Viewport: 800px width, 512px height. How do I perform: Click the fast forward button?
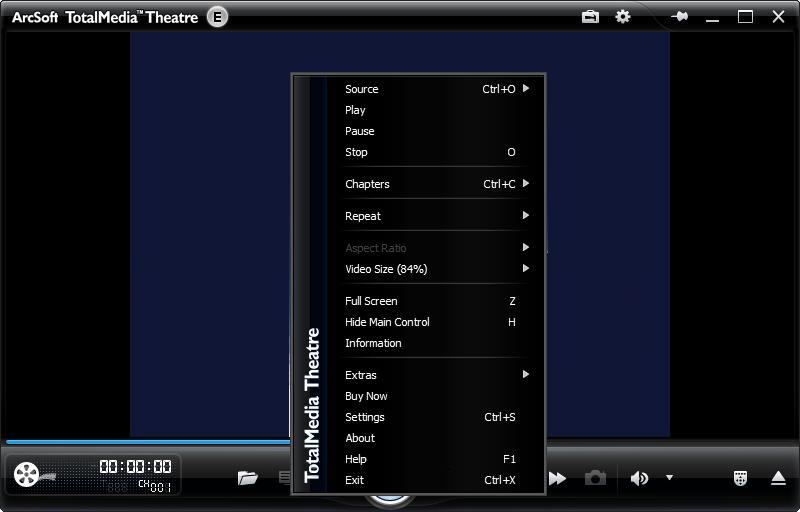558,478
